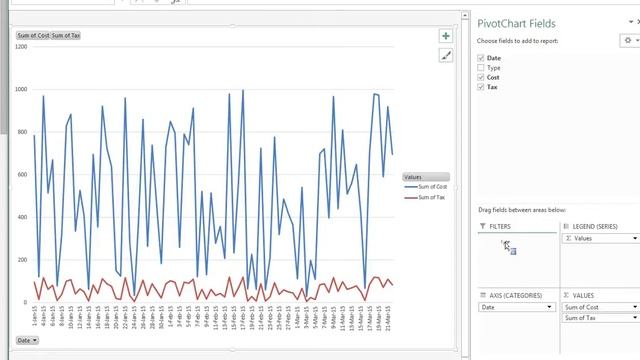Open the field list Tools gear menu
The height and width of the screenshot is (360, 640).
(630, 40)
